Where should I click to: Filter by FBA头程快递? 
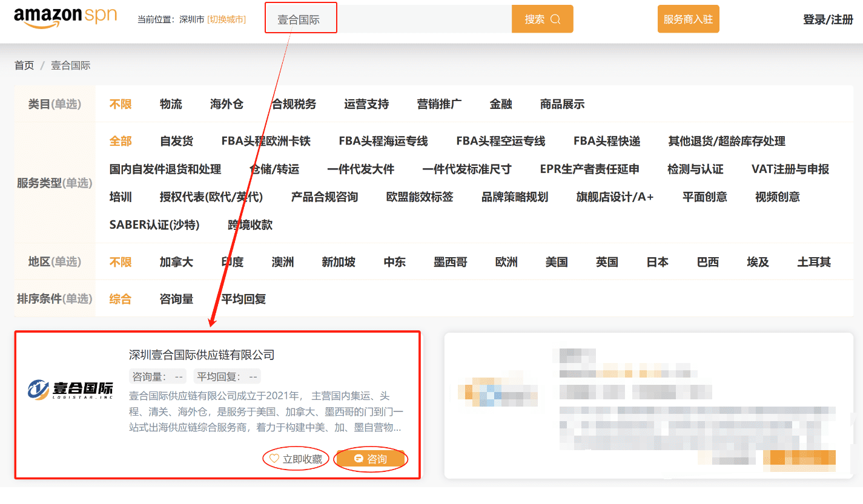607,141
